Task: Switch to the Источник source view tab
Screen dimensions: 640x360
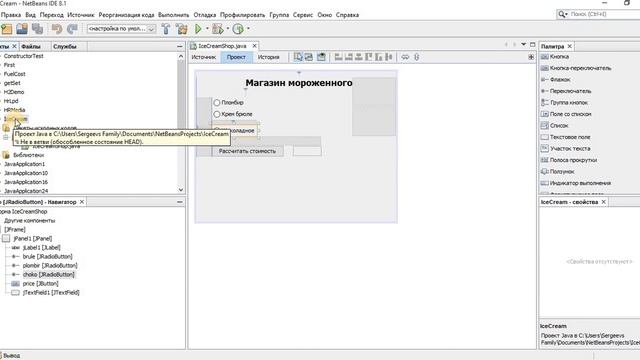Action: click(203, 57)
